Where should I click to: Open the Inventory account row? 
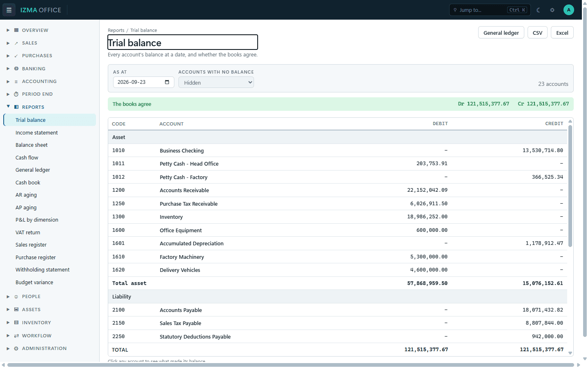pos(338,217)
